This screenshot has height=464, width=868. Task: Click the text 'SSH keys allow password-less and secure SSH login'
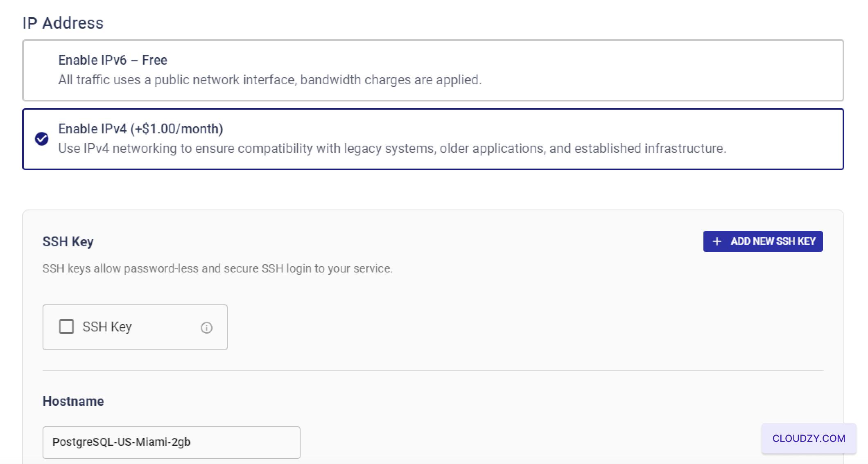[x=177, y=269]
